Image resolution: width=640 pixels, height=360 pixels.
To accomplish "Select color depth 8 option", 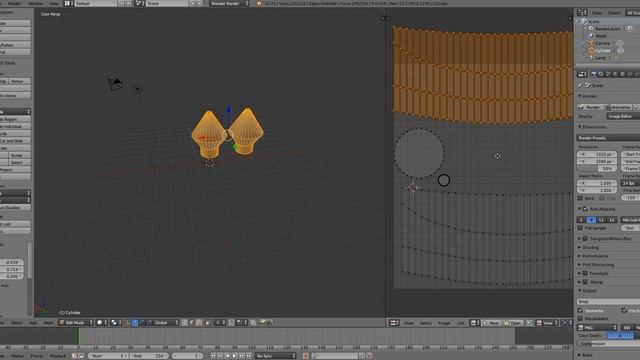I will click(x=620, y=336).
